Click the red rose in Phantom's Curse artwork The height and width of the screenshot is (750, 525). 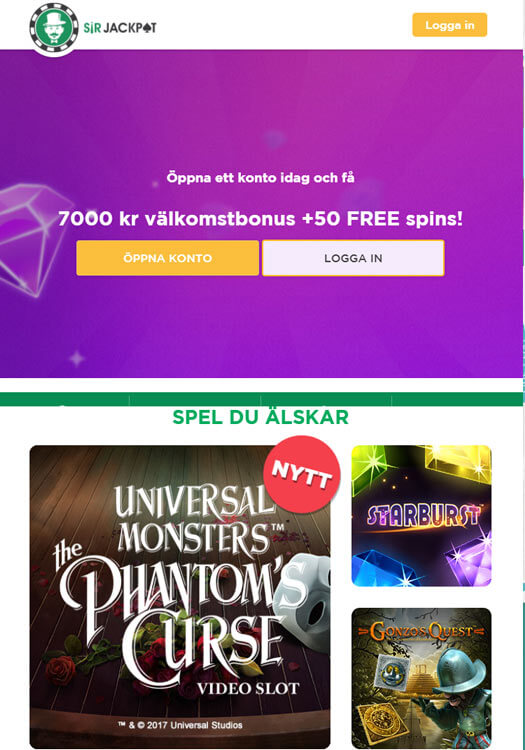coord(60,664)
